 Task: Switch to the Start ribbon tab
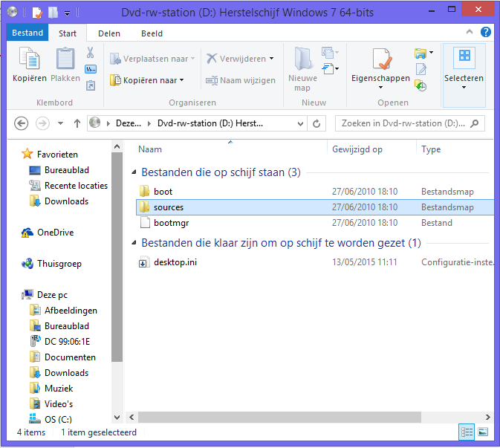point(68,33)
